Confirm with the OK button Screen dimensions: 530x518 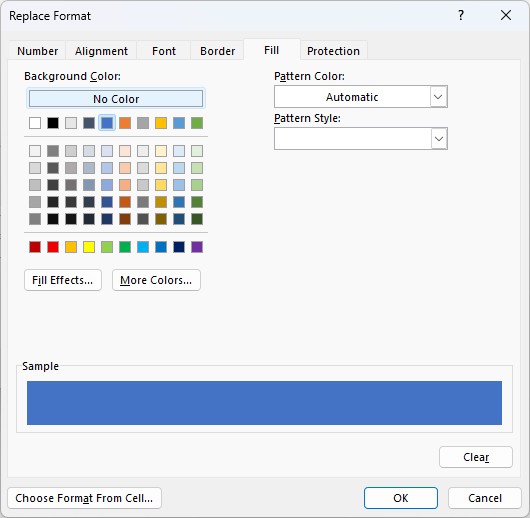401,498
